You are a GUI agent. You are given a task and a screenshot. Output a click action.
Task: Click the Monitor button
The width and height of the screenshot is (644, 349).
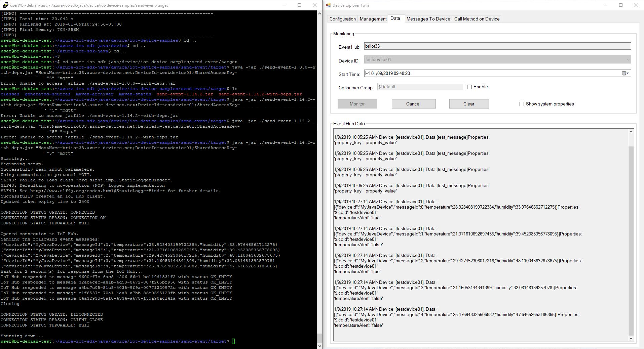[357, 104]
